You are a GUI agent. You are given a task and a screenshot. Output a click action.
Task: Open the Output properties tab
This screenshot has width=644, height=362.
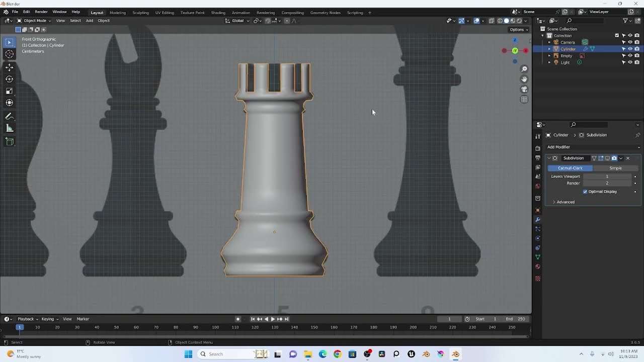click(x=538, y=158)
